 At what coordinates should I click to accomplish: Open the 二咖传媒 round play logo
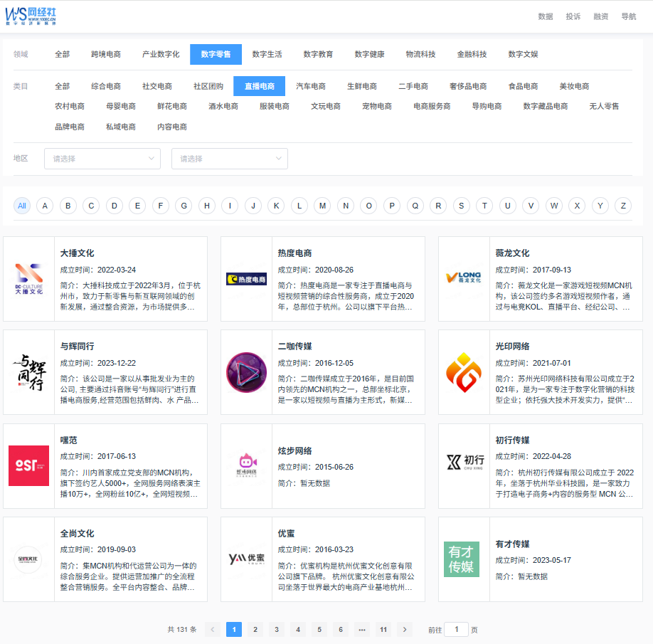pos(247,372)
